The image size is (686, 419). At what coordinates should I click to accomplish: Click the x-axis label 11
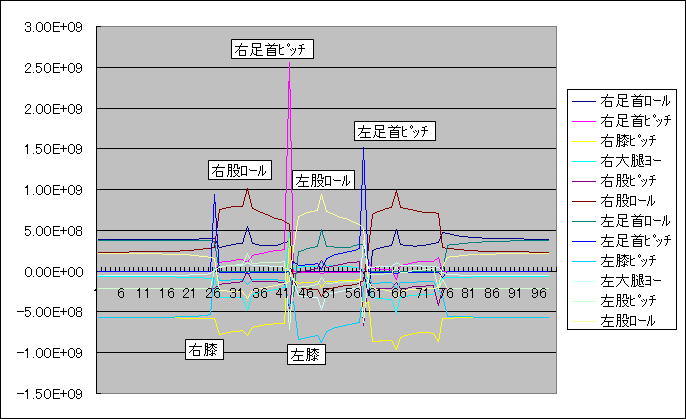pyautogui.click(x=143, y=293)
